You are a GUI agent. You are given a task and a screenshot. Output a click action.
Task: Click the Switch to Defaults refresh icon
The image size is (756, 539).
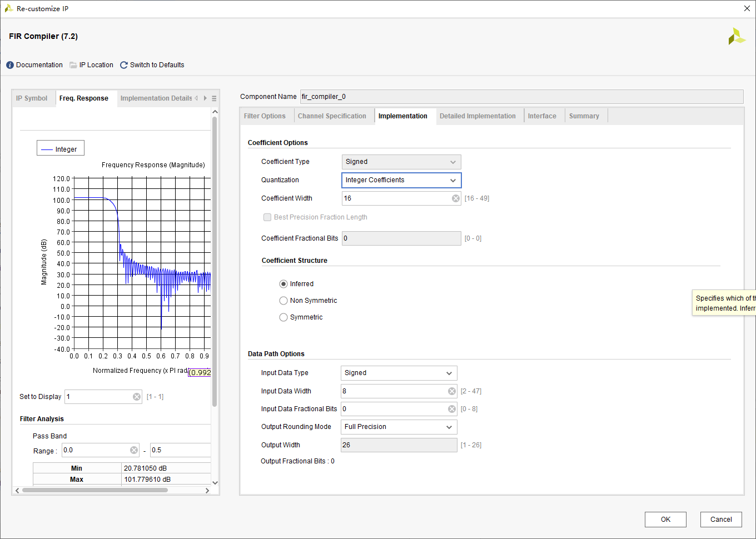[x=124, y=65]
